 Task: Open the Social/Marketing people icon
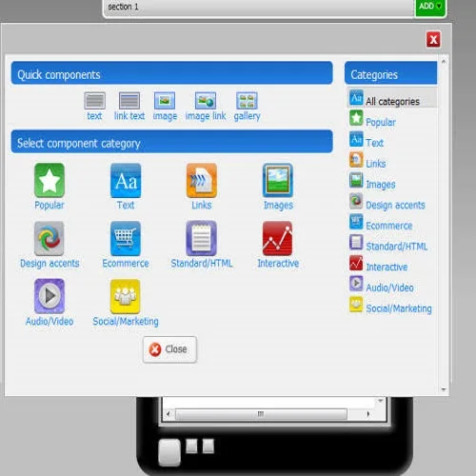(x=126, y=296)
